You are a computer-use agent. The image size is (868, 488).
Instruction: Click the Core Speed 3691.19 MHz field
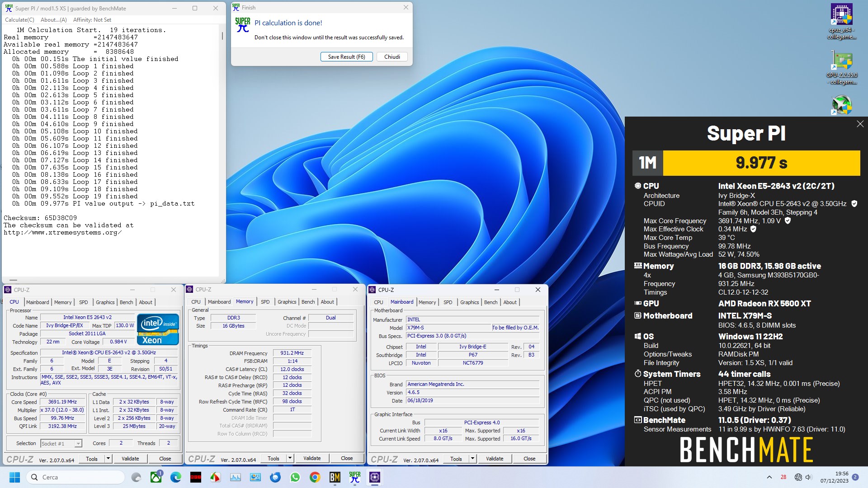coord(62,402)
